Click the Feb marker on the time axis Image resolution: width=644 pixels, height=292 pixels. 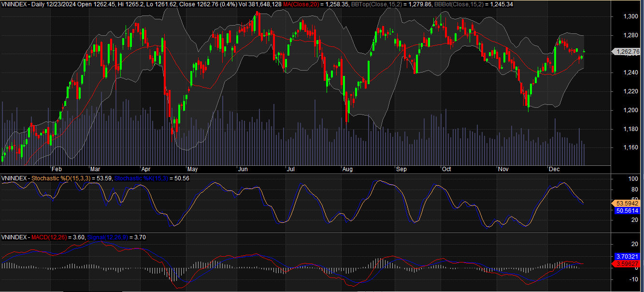57,170
